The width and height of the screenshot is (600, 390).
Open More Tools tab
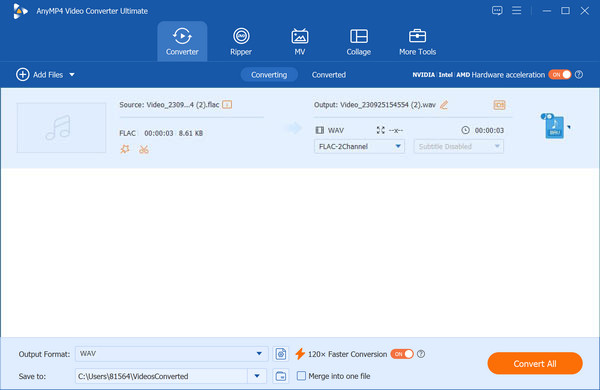point(417,41)
